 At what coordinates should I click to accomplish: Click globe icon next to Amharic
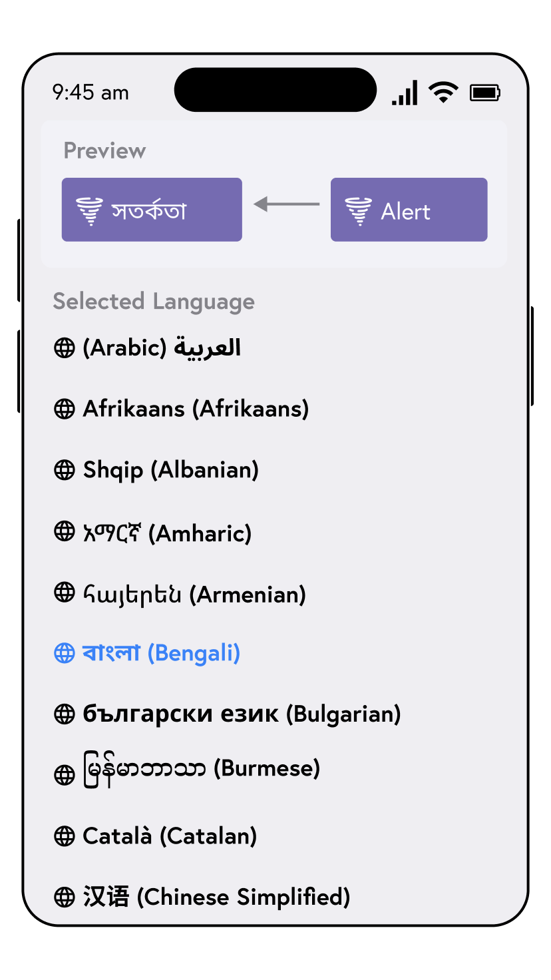click(x=64, y=531)
